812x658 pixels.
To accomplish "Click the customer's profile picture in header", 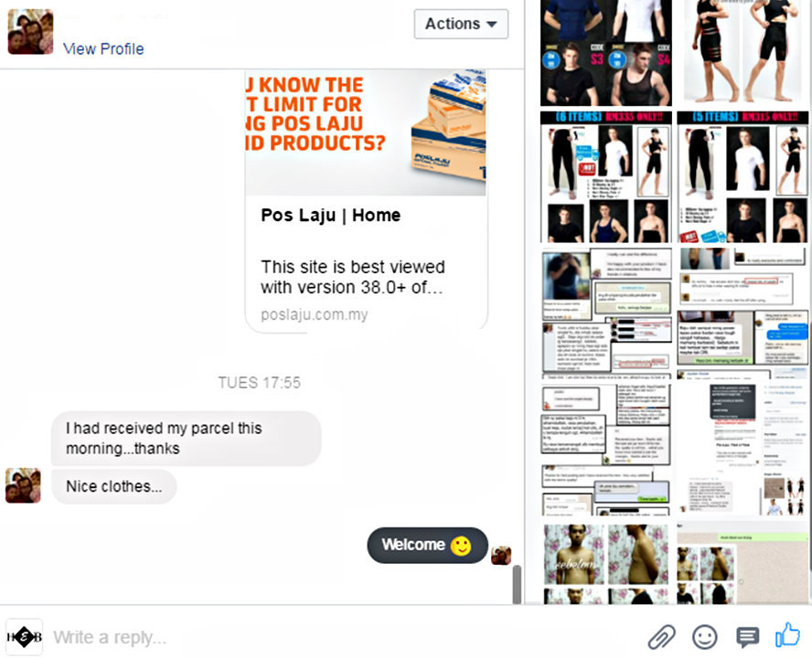I will [x=30, y=32].
